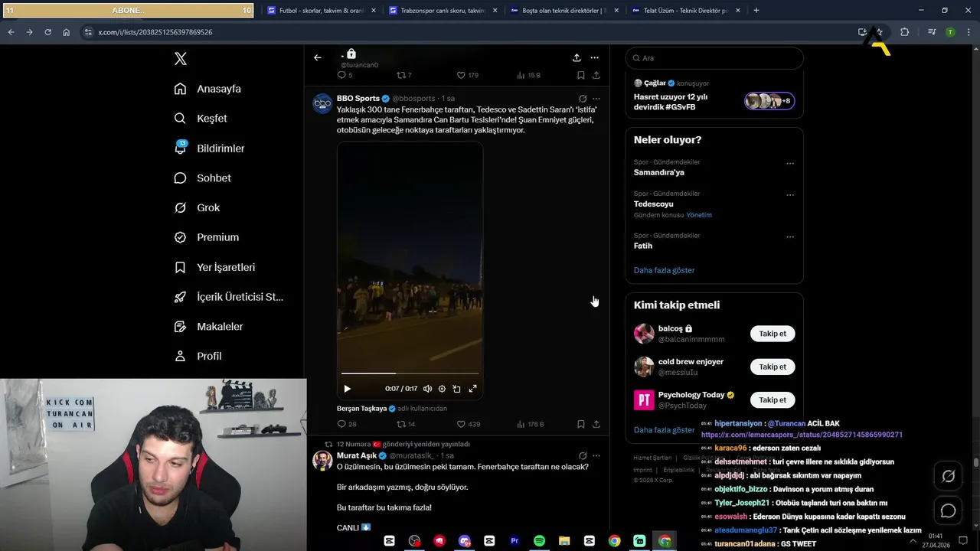Viewport: 980px width, 551px height.
Task: Open Chrome extensions puzzle icon
Action: click(904, 32)
